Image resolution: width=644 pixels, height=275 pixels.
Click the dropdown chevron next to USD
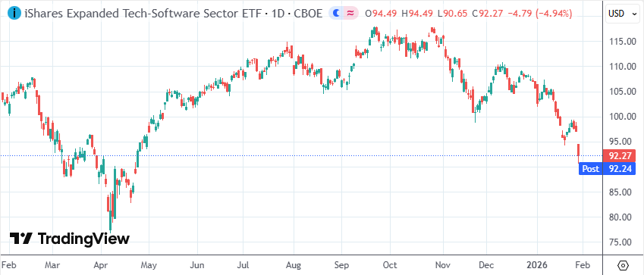tap(631, 14)
